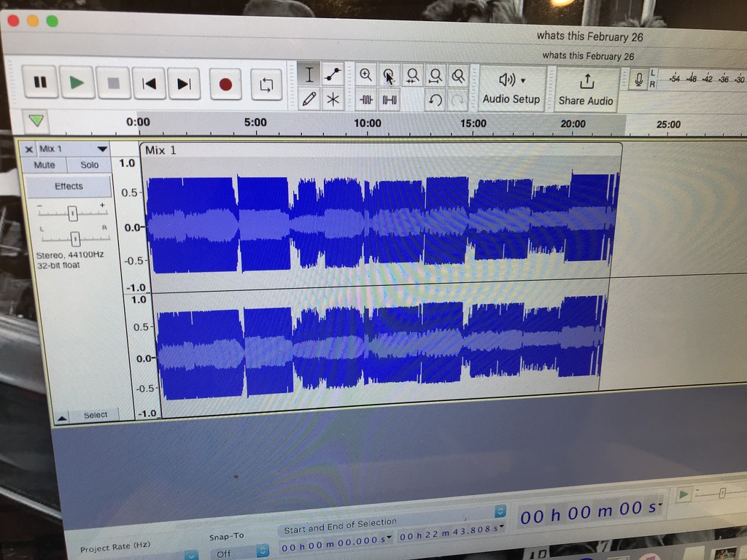
Task: Click the Undo arrow icon
Action: pyautogui.click(x=436, y=101)
